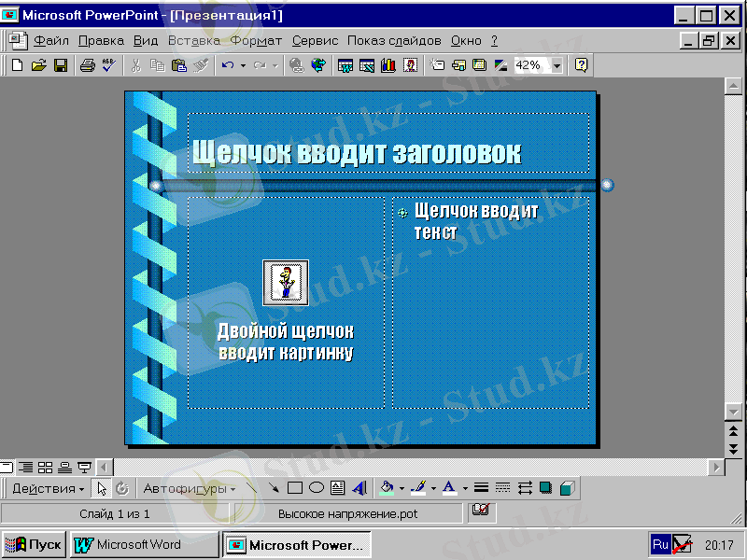Screen dimensions: 747x560
Task: Apply line color with the brush
Action: click(x=418, y=488)
